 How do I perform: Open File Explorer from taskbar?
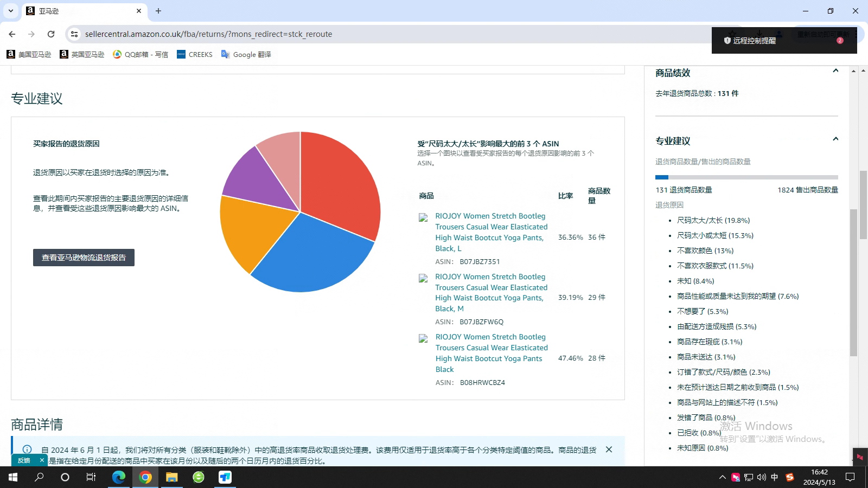[171, 477]
